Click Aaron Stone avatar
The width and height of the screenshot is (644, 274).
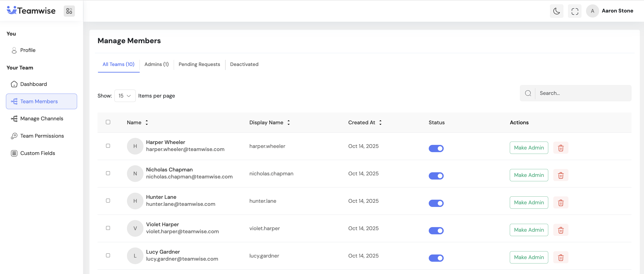tap(592, 11)
